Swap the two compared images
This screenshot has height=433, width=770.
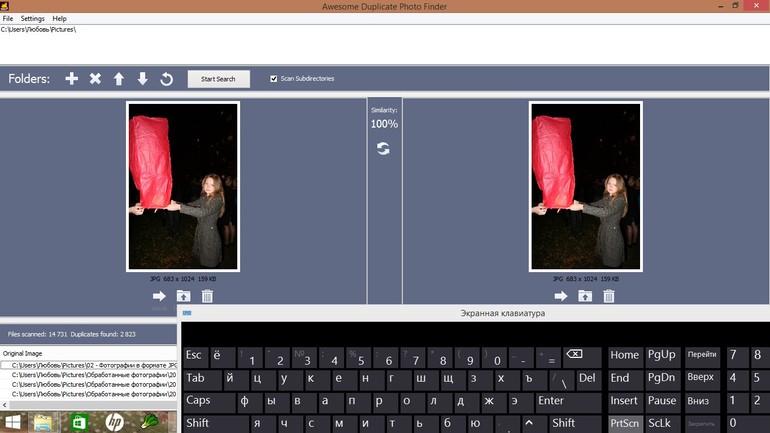pyautogui.click(x=383, y=148)
